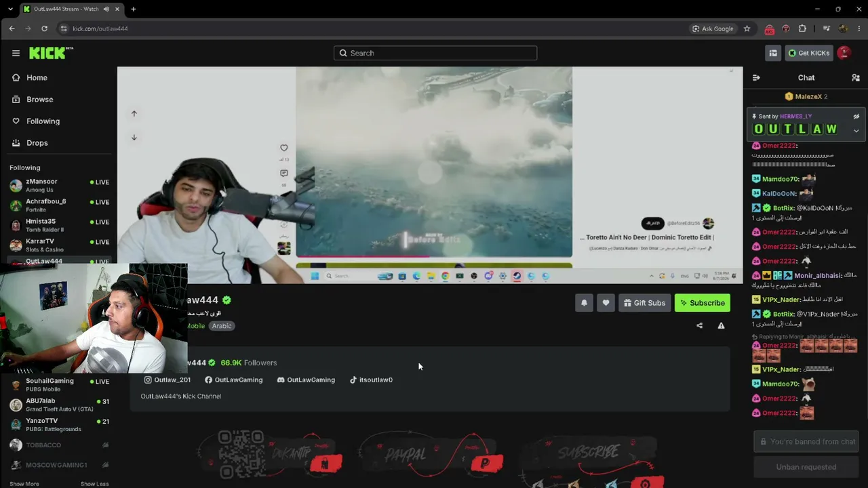868x488 pixels.
Task: Click the Kick search field
Action: pos(435,53)
